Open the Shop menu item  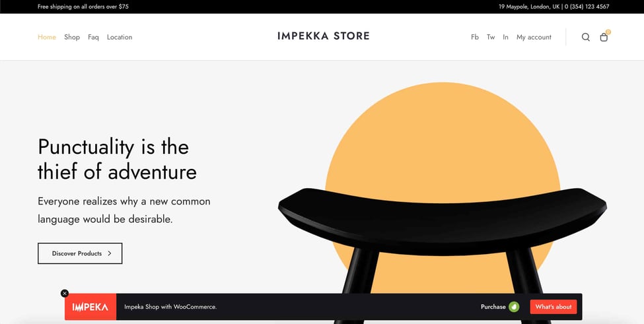pos(72,38)
